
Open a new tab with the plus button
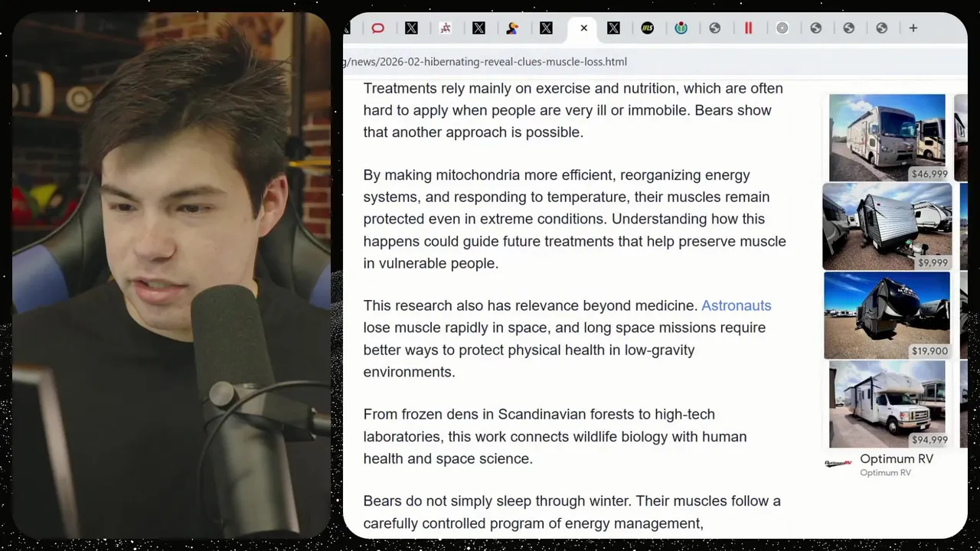coord(913,28)
